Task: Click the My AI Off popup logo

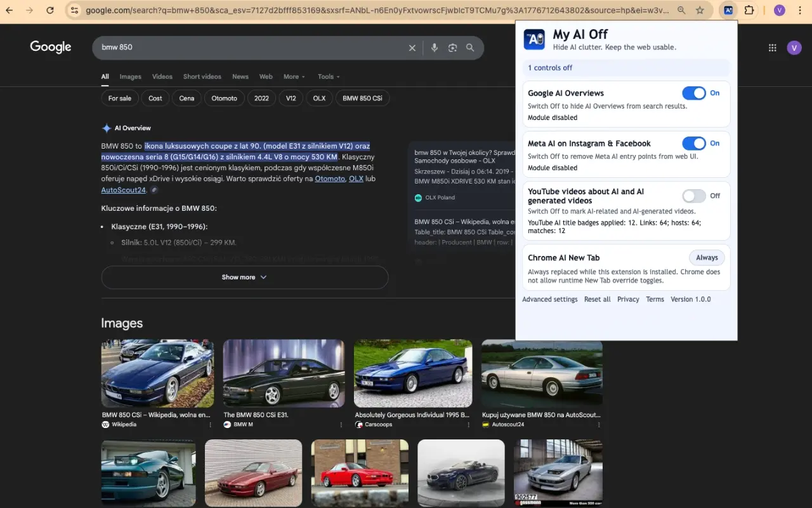Action: click(534, 39)
